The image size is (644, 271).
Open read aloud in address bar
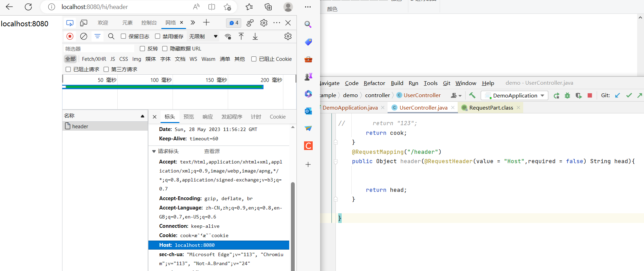(x=196, y=7)
